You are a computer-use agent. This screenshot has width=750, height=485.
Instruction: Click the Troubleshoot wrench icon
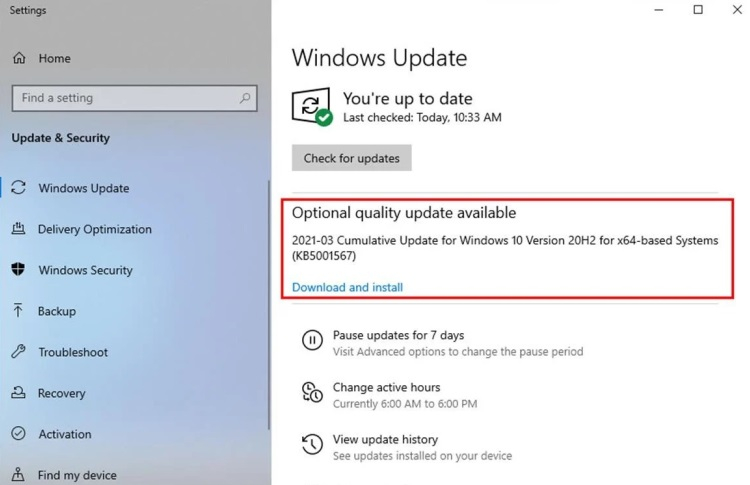18,352
